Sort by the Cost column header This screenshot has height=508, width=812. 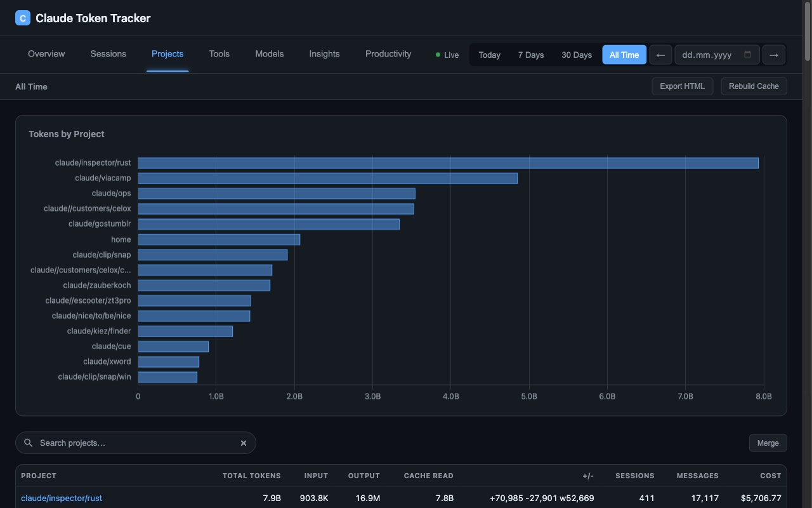click(771, 476)
